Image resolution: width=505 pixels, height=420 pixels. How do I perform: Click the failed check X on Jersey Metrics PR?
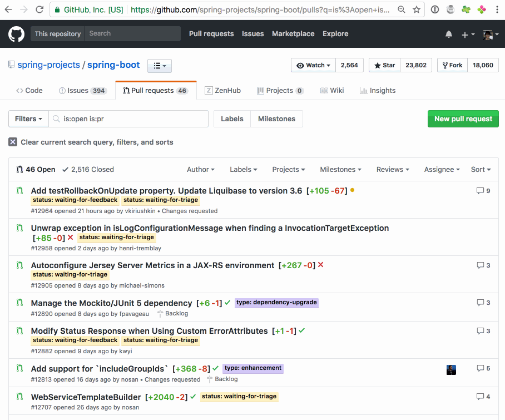[320, 265]
